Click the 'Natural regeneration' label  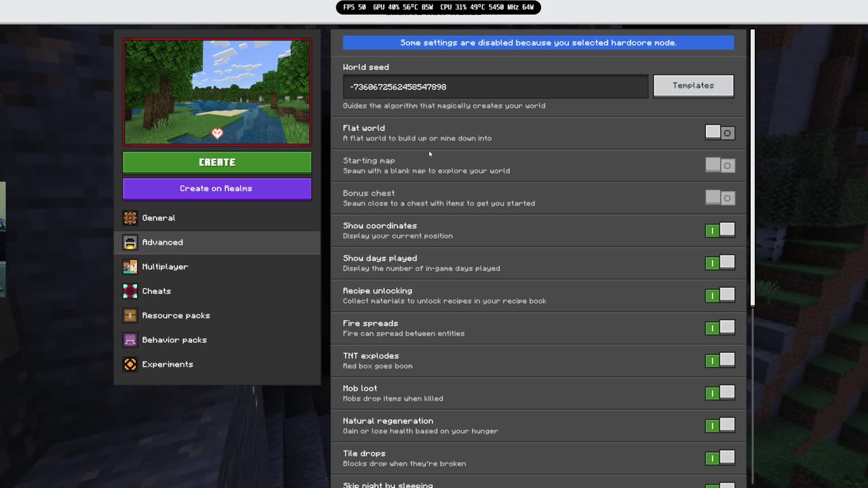point(388,421)
